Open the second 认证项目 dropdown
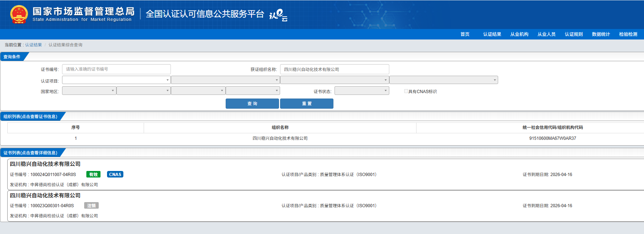 225,80
